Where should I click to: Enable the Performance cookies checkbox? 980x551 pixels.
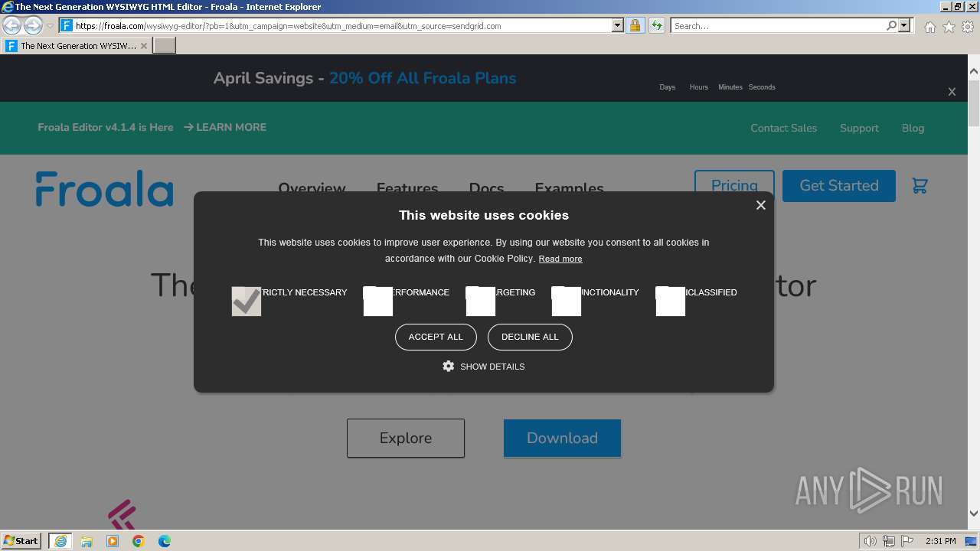[x=378, y=302]
